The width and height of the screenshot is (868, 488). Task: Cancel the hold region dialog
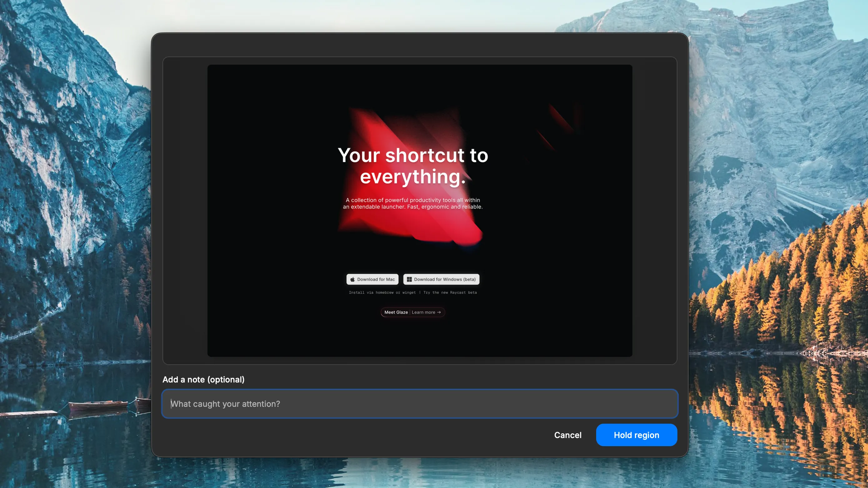(568, 435)
